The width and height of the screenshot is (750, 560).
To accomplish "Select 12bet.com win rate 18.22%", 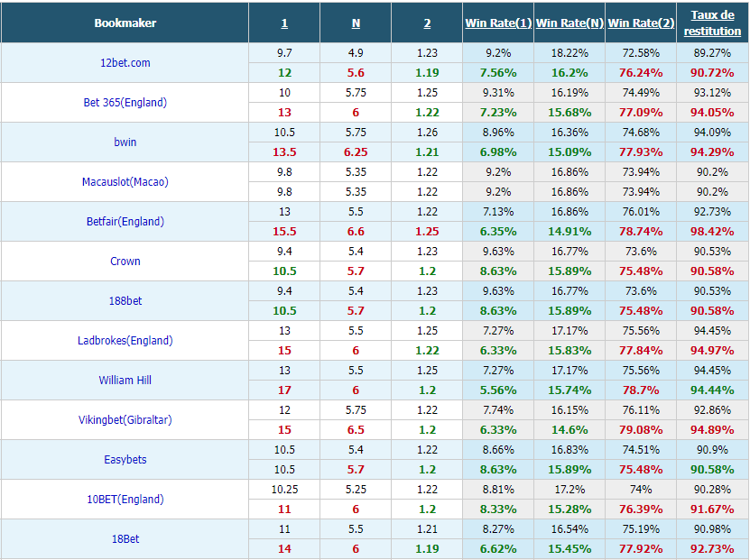I will 569,52.
